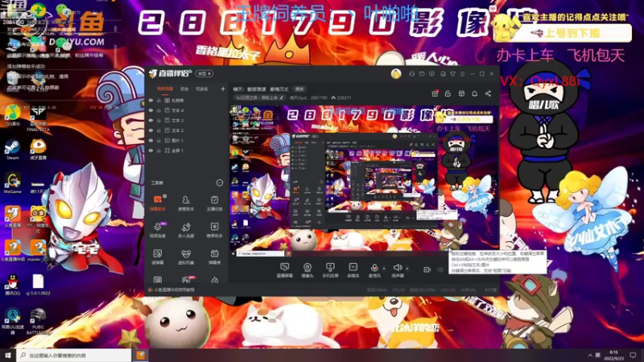Open the 房管助手 tool
The height and width of the screenshot is (362, 644).
point(186,204)
